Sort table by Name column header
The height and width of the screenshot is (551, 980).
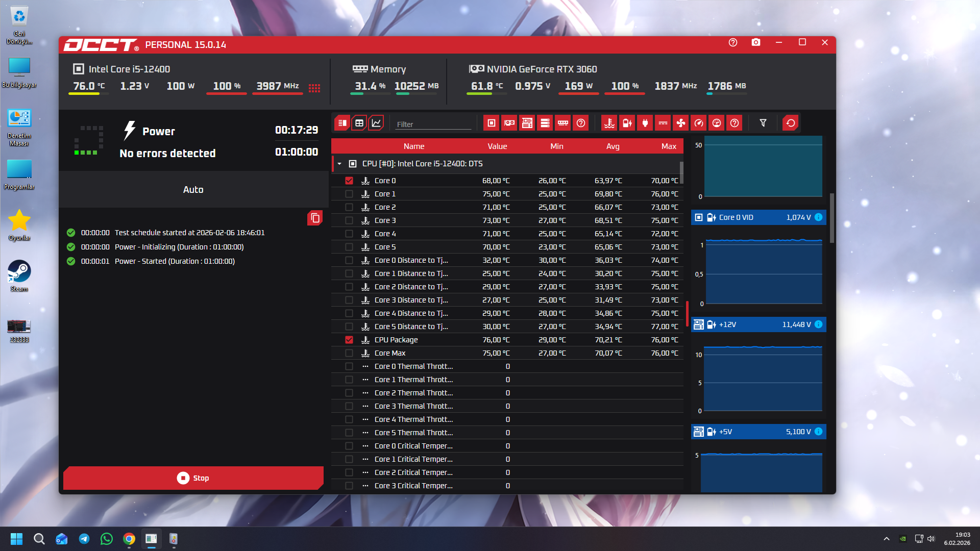click(414, 146)
